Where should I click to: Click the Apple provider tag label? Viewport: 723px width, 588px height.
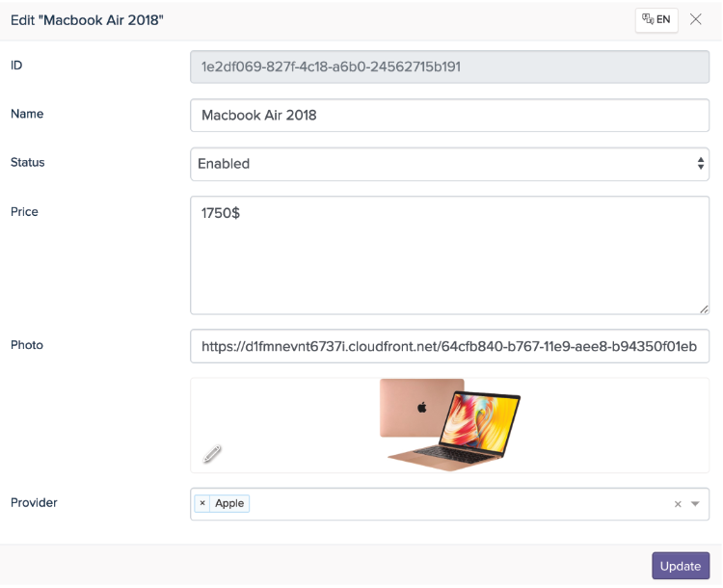(229, 503)
